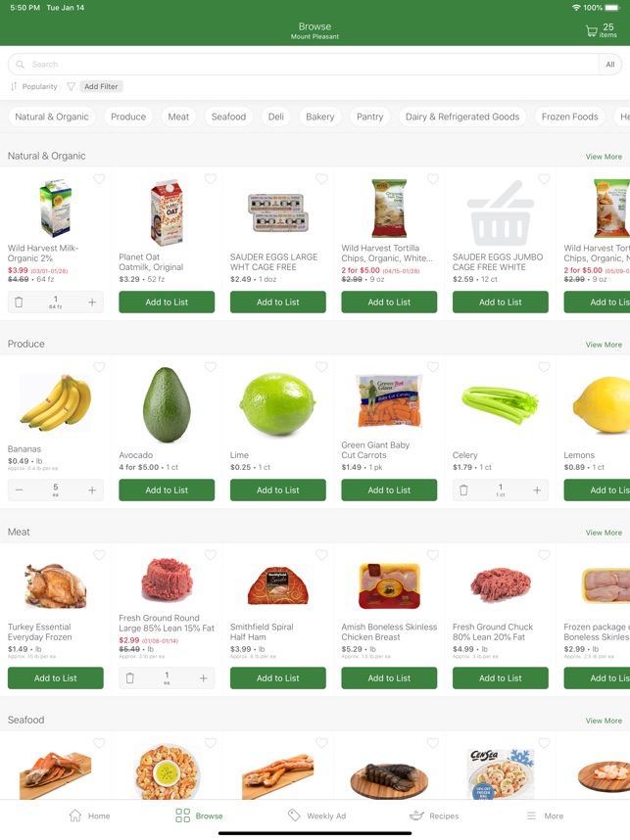Viewport: 630px width, 840px height.
Task: Select the Dairy & Refrigerated Goods category
Action: (462, 117)
